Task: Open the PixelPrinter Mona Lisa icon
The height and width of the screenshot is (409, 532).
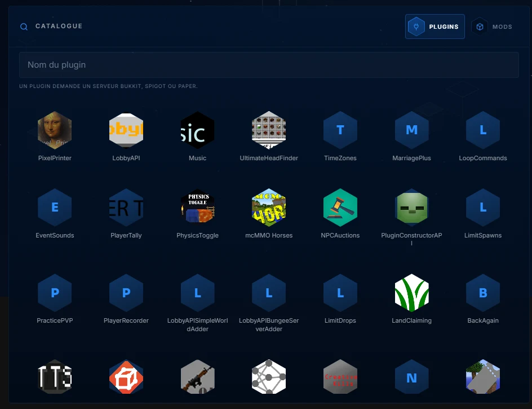Action: [55, 130]
